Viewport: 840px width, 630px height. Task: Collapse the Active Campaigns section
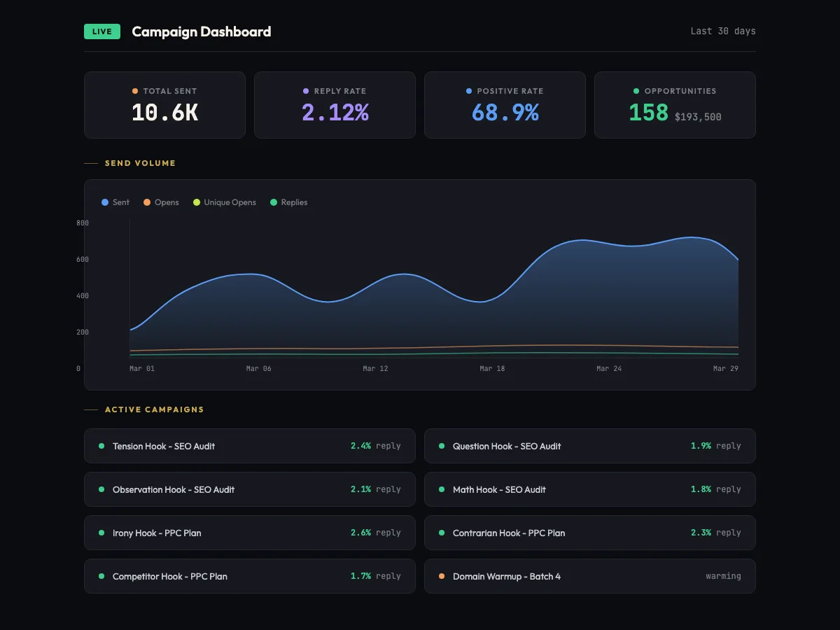(154, 409)
